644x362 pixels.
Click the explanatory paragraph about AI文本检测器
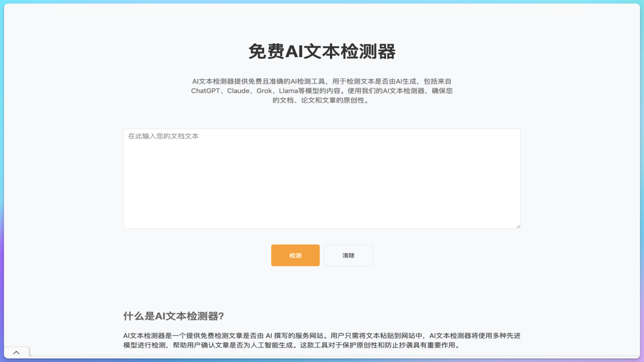point(322,341)
